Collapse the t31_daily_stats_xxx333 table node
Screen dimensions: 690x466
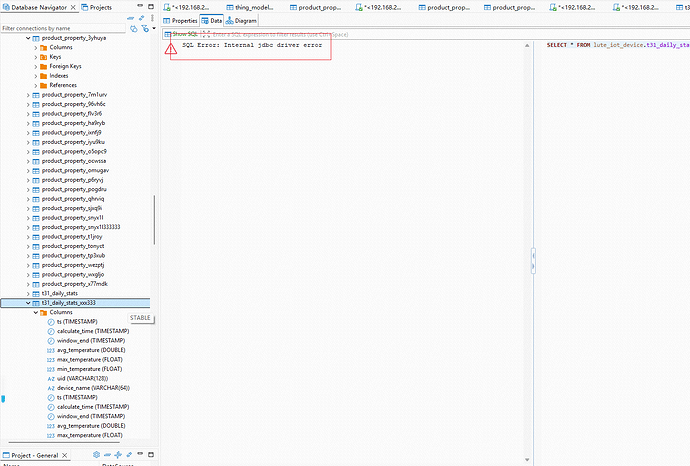(28, 302)
